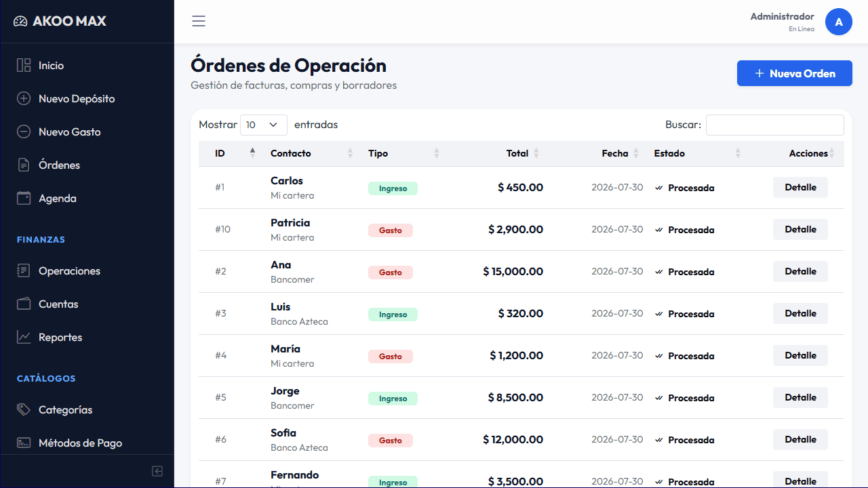Click the Gasto badge in Patricia's row

point(391,230)
